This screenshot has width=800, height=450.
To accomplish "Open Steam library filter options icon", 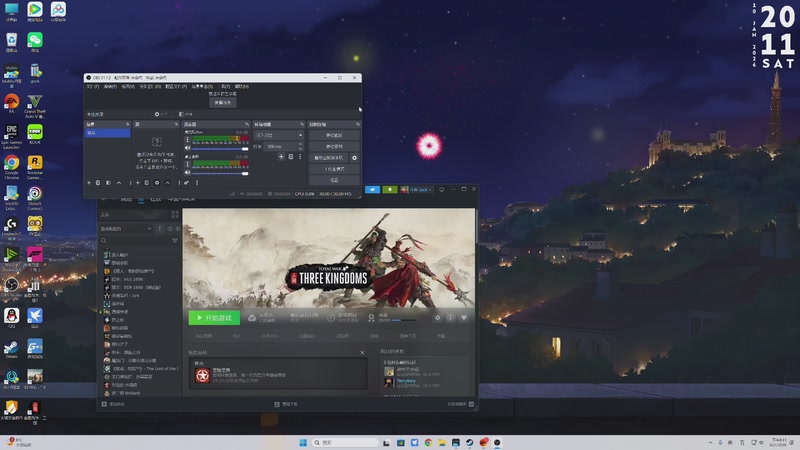I will pos(174,240).
